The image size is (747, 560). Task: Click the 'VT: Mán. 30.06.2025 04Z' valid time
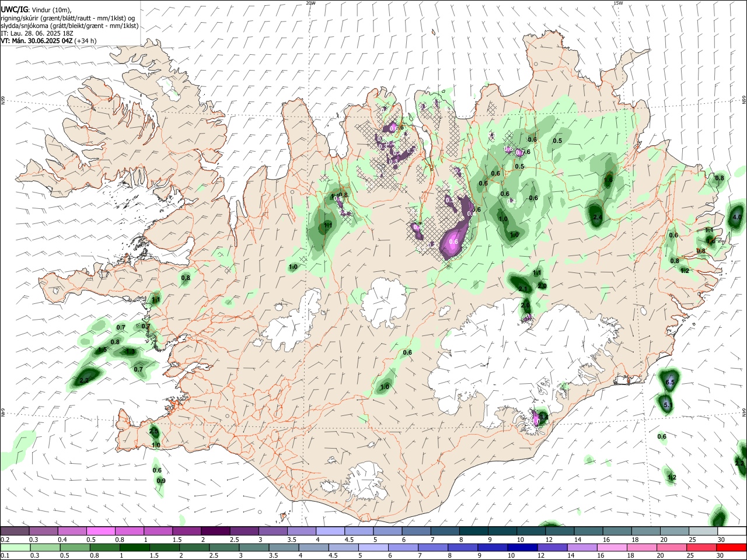tap(37, 41)
